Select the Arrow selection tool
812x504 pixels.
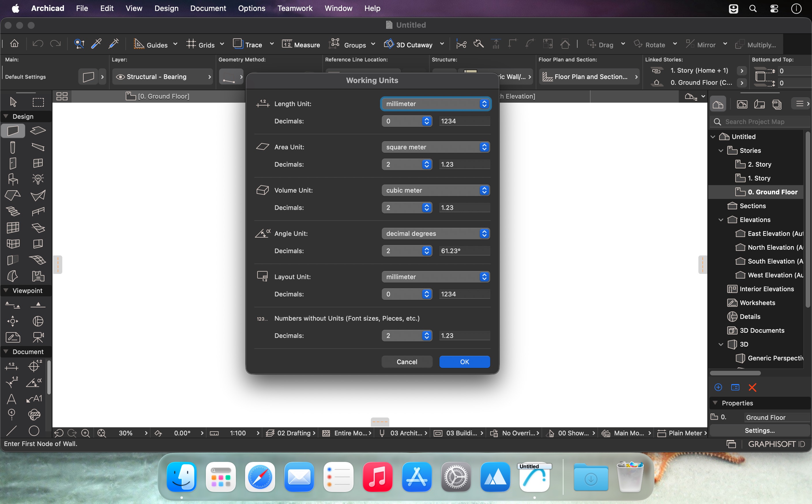[x=13, y=102]
